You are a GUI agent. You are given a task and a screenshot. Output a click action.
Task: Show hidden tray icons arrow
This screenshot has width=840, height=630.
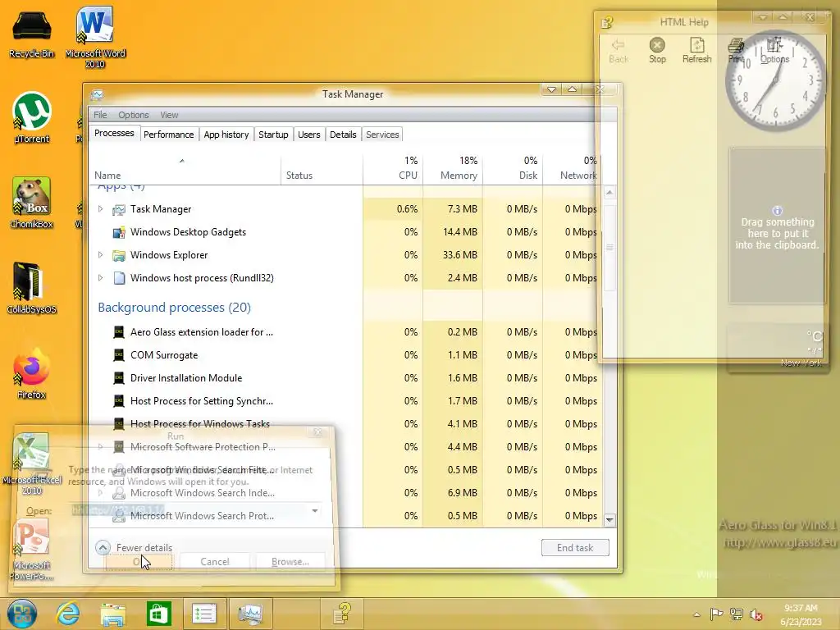(696, 614)
